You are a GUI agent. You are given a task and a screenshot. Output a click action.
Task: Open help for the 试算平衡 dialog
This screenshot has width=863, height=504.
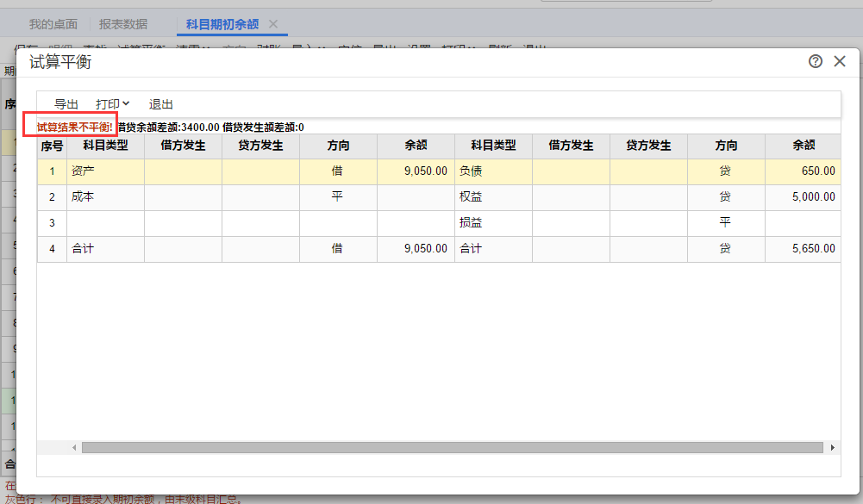[816, 61]
